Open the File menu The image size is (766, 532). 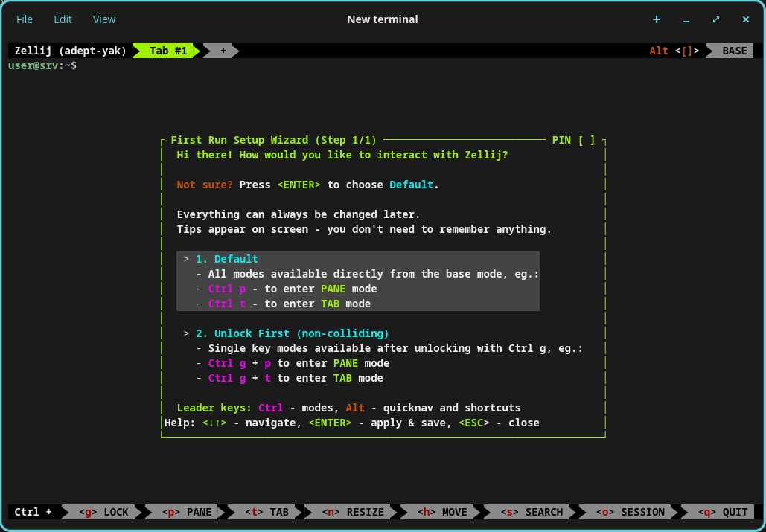click(25, 19)
